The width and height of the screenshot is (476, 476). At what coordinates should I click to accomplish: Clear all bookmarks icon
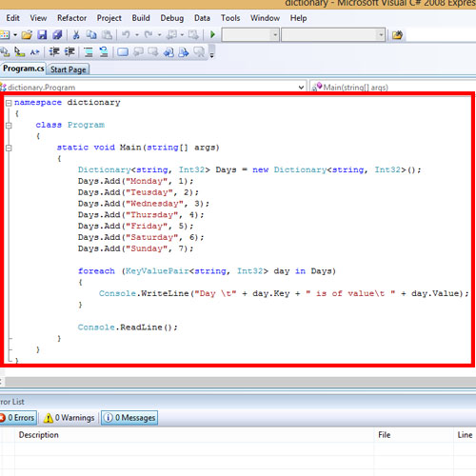[x=199, y=52]
